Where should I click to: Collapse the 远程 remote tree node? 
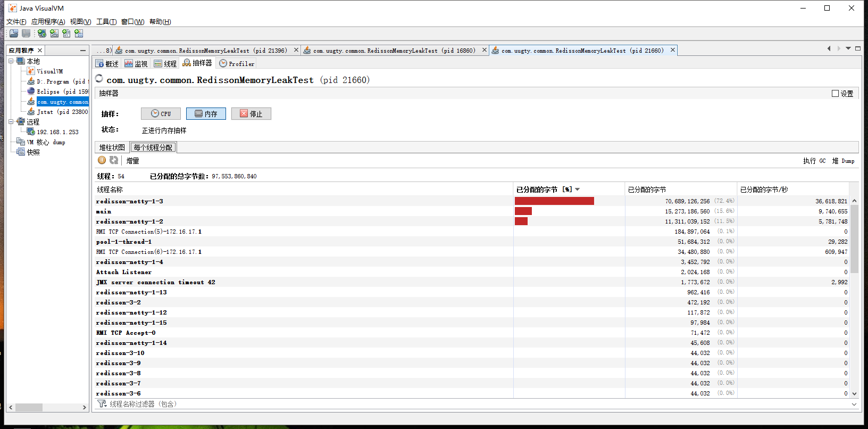(11, 122)
